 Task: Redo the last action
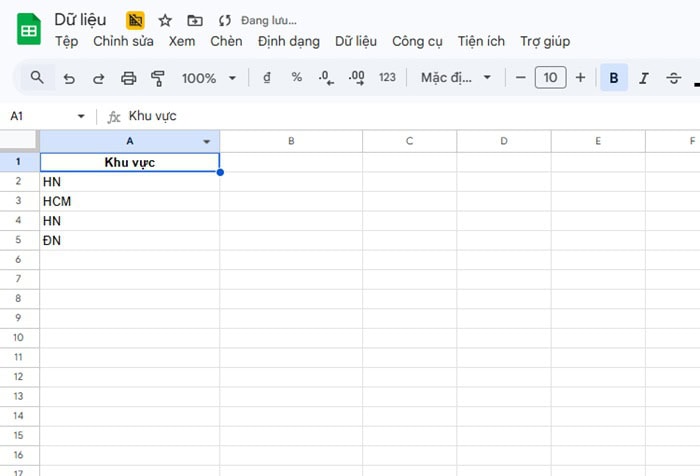(98, 78)
